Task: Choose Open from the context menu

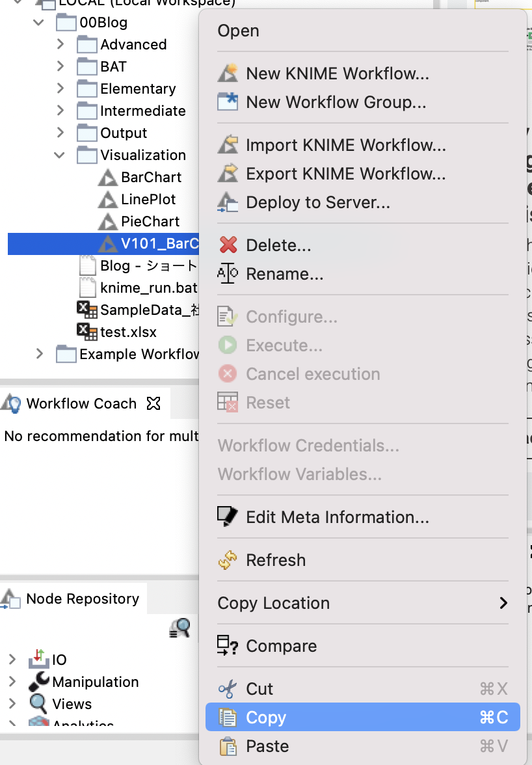Action: click(x=363, y=30)
